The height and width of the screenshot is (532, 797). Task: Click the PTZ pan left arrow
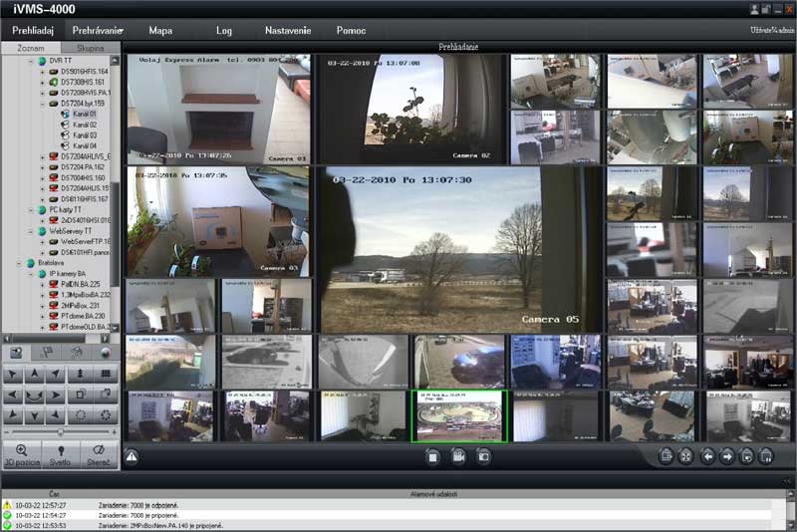coord(13,395)
